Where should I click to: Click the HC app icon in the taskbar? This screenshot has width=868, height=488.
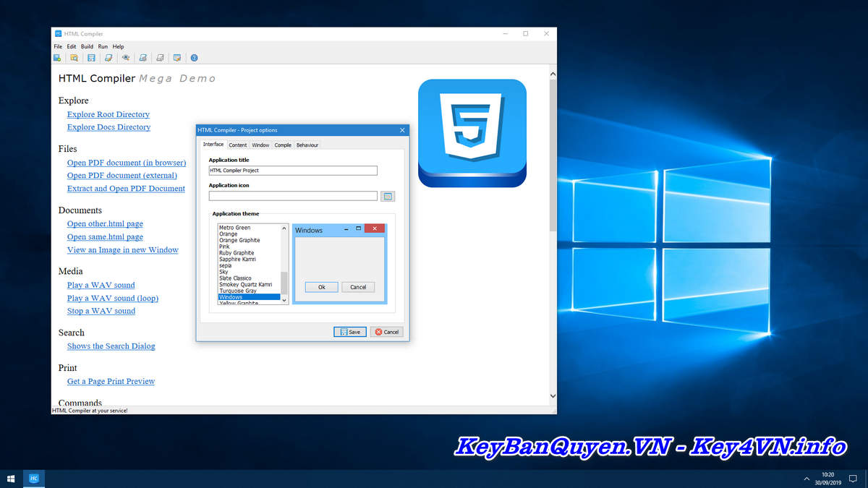(x=33, y=479)
